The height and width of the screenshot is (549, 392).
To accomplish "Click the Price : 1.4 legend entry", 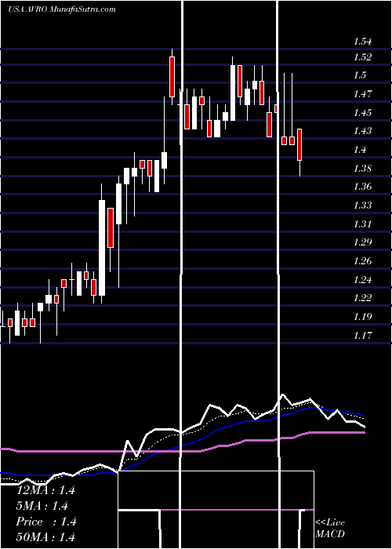I will click(x=46, y=522).
